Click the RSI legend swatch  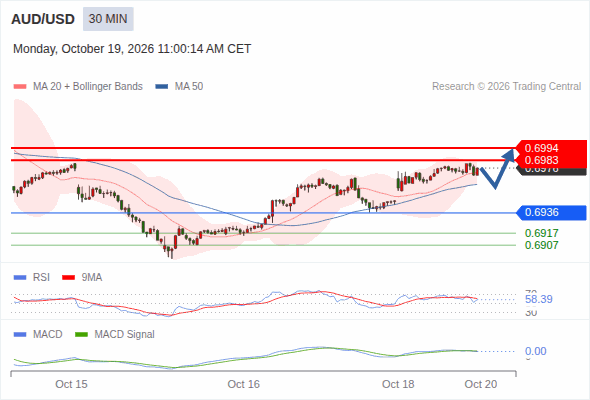(20, 278)
